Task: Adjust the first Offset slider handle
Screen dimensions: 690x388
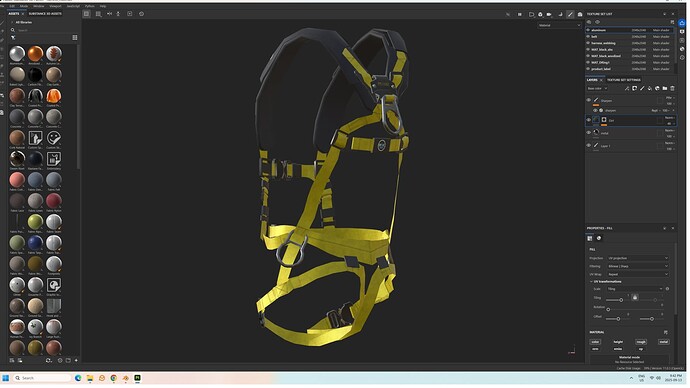Action: pyautogui.click(x=618, y=319)
